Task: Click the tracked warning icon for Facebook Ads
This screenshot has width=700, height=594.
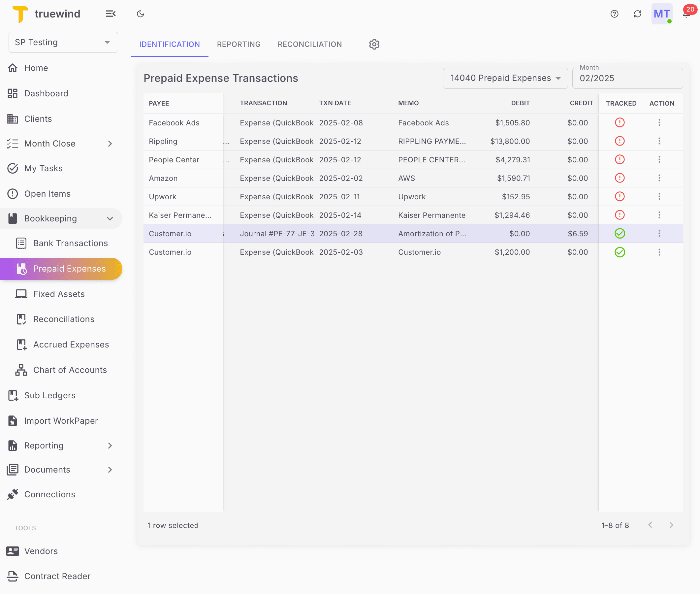Action: click(x=620, y=122)
